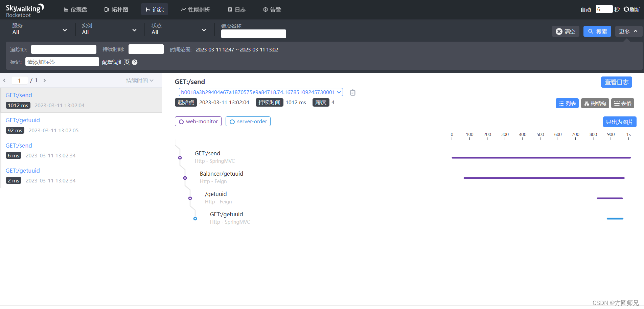
Task: Expand the 服务 service dropdown
Action: [40, 29]
